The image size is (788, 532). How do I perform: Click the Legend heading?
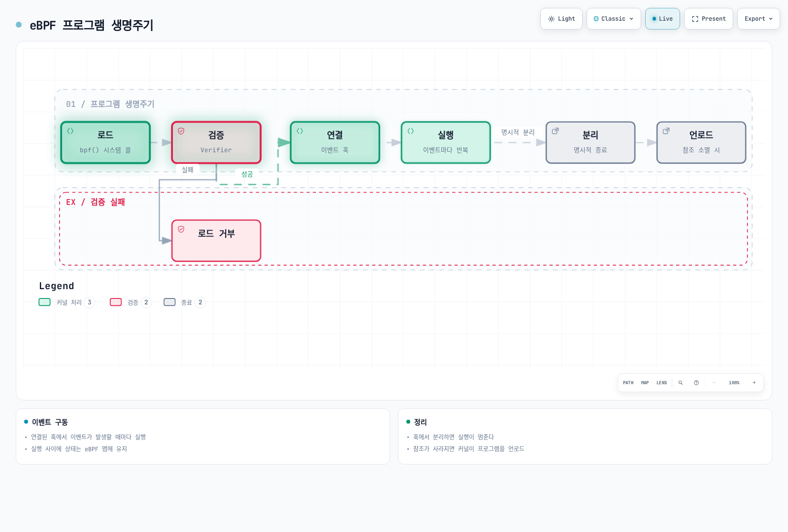click(x=57, y=286)
